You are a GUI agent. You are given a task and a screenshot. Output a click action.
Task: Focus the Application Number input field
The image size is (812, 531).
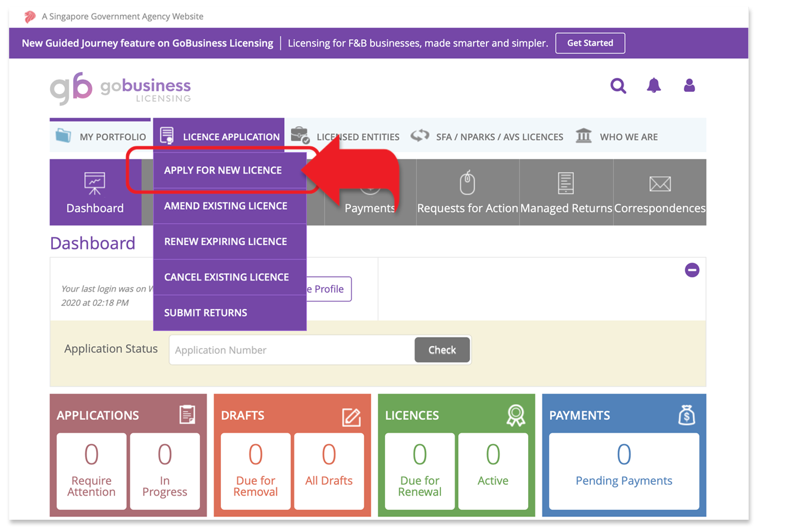[292, 350]
